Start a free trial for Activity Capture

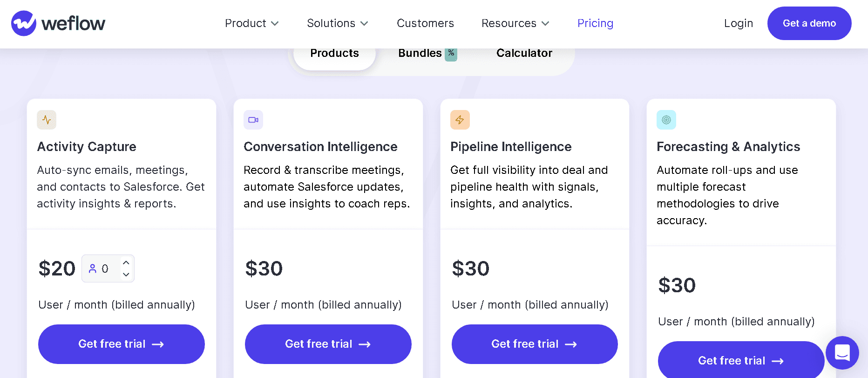[x=121, y=344]
